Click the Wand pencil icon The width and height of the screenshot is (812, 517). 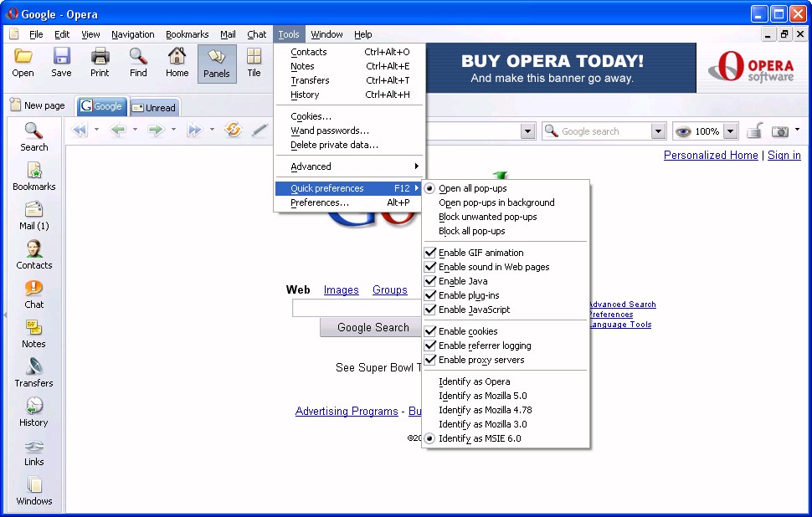[260, 130]
